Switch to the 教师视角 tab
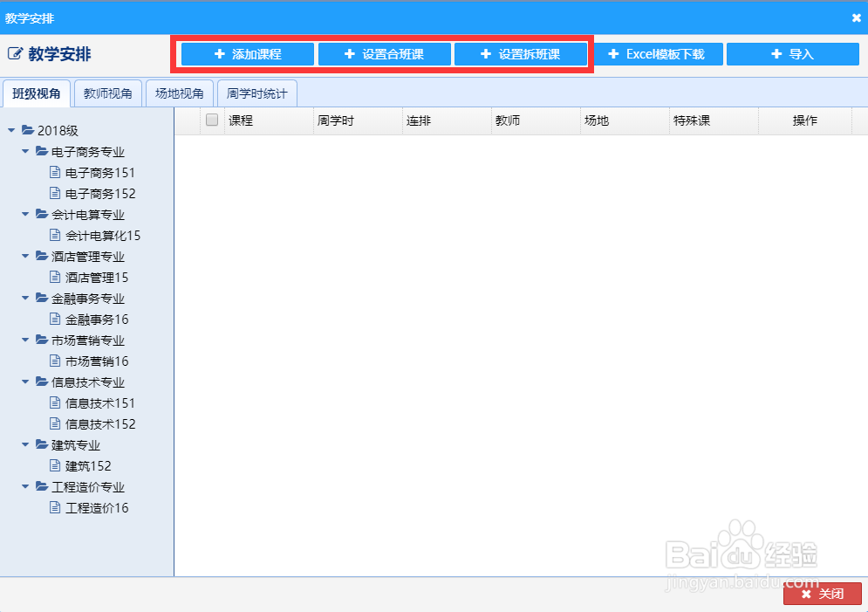This screenshot has width=868, height=612. pos(107,93)
